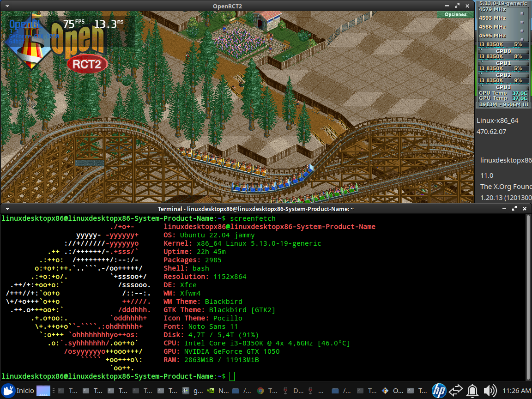Open the NVIDIA settings taskbar item
The height and width of the screenshot is (399, 532).
click(218, 391)
